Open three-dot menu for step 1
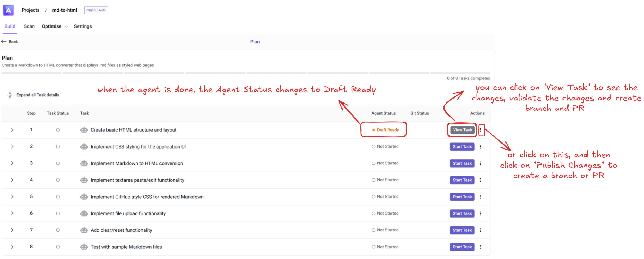Screen dimensions: 644x259 pyautogui.click(x=480, y=130)
